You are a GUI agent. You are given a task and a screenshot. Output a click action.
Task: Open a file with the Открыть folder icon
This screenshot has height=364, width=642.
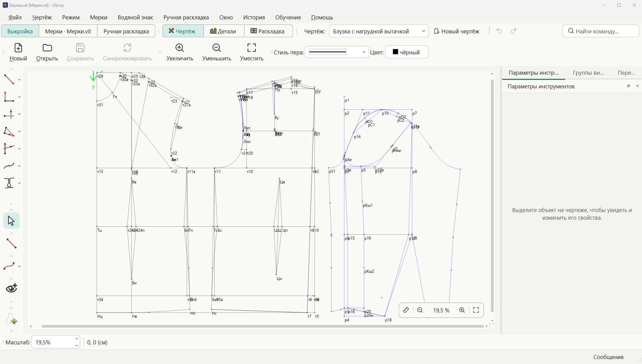[x=47, y=48]
